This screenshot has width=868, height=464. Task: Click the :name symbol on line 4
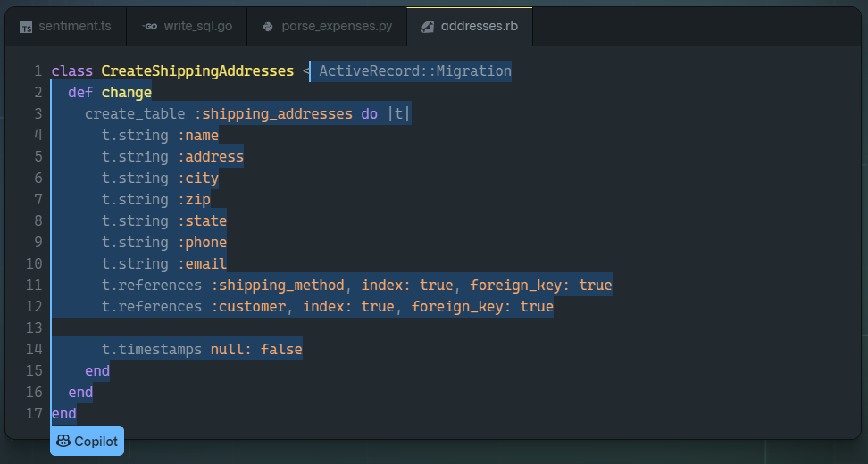198,136
